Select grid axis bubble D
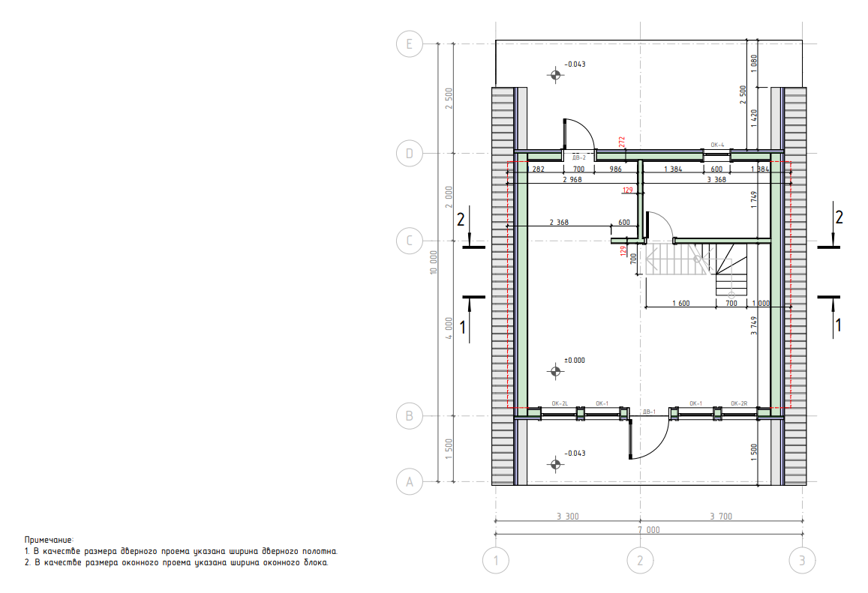868x593 pixels. click(x=409, y=154)
